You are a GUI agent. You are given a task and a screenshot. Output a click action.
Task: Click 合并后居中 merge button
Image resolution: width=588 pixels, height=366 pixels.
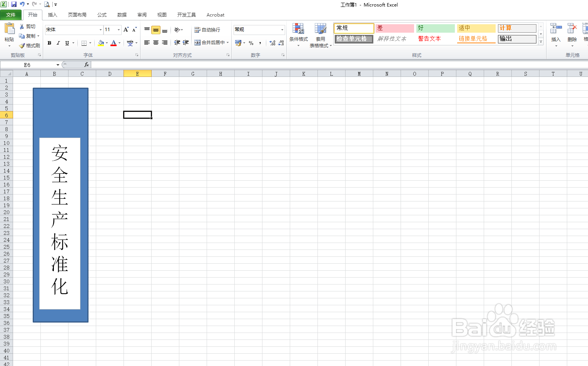point(209,43)
